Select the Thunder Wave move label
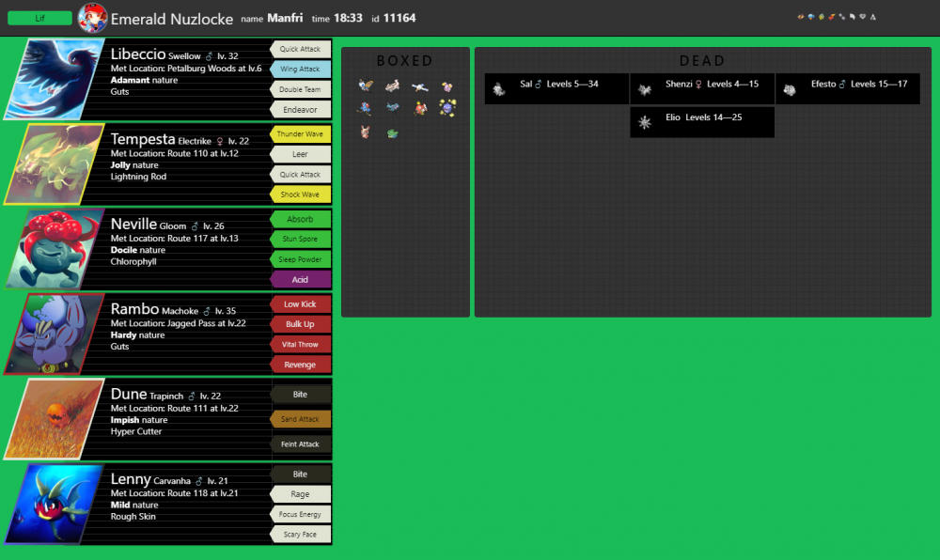 [x=300, y=134]
